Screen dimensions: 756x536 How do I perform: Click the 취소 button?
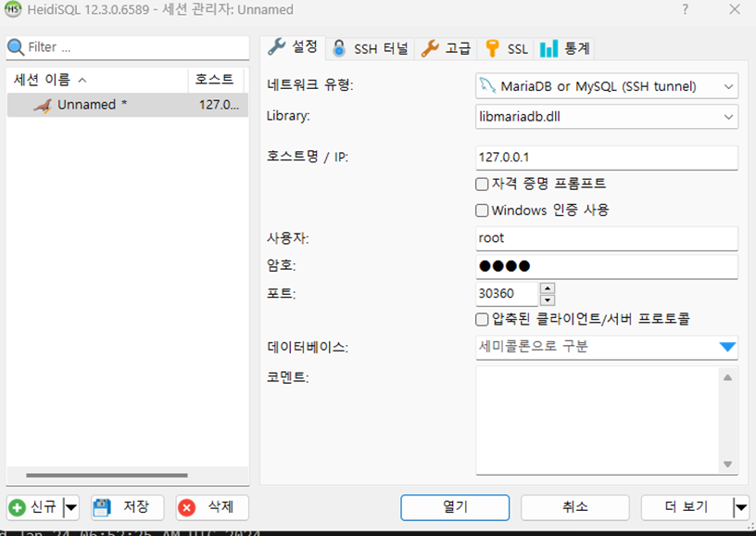click(x=574, y=507)
